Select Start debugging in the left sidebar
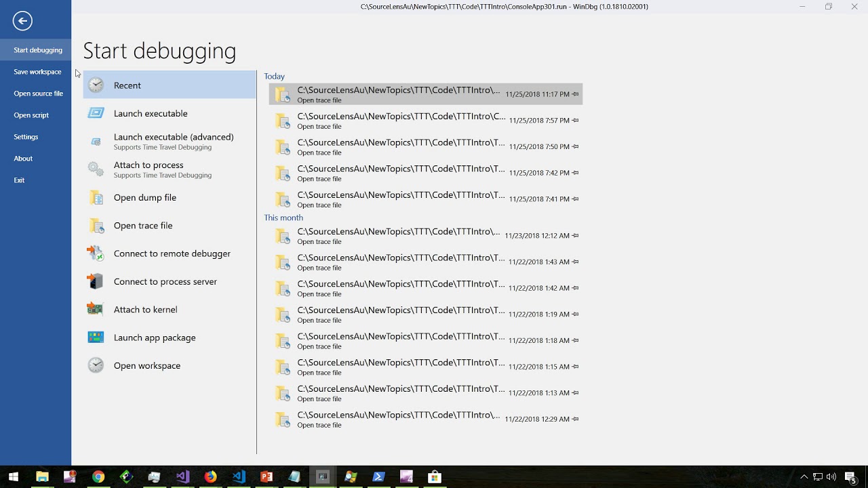 (35, 50)
